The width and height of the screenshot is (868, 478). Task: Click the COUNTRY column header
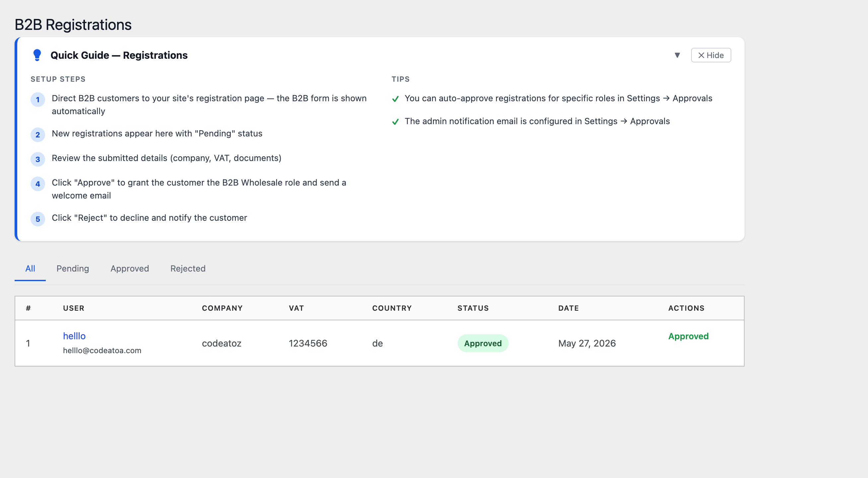(392, 308)
